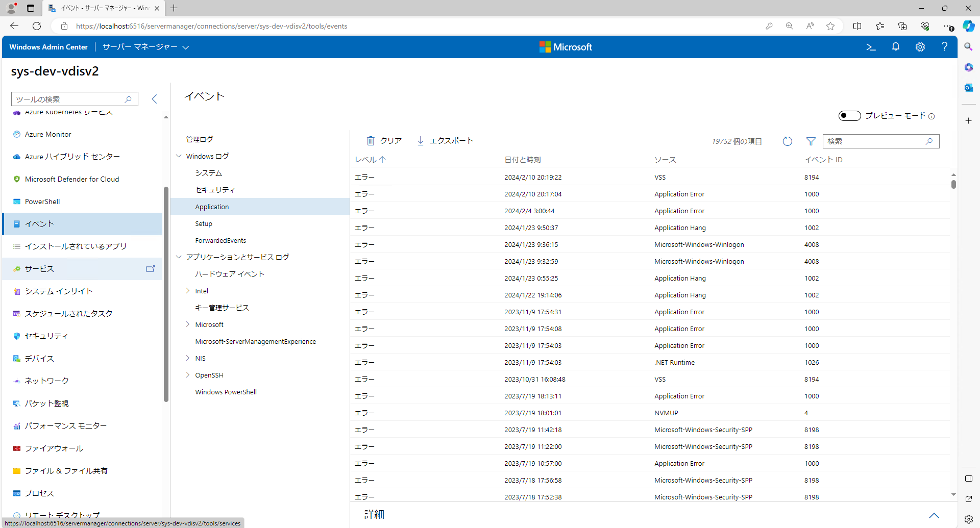Screen dimensions: 980x528
Task: Open browser favorites star icon
Action: [x=830, y=26]
